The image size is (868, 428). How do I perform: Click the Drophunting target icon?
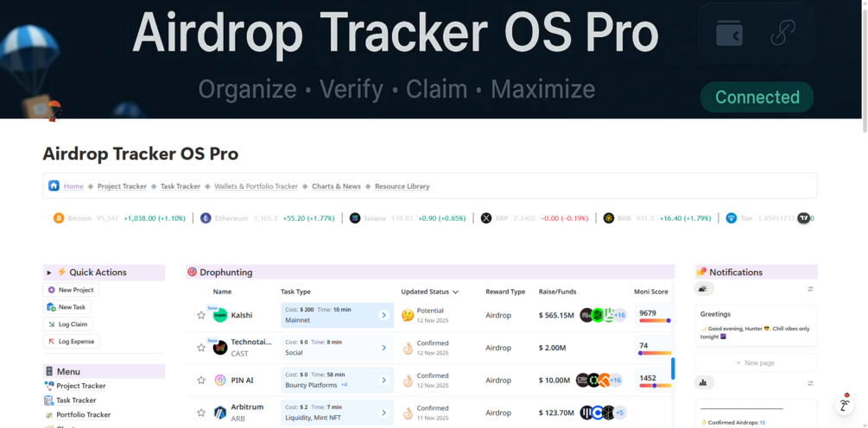pos(192,272)
